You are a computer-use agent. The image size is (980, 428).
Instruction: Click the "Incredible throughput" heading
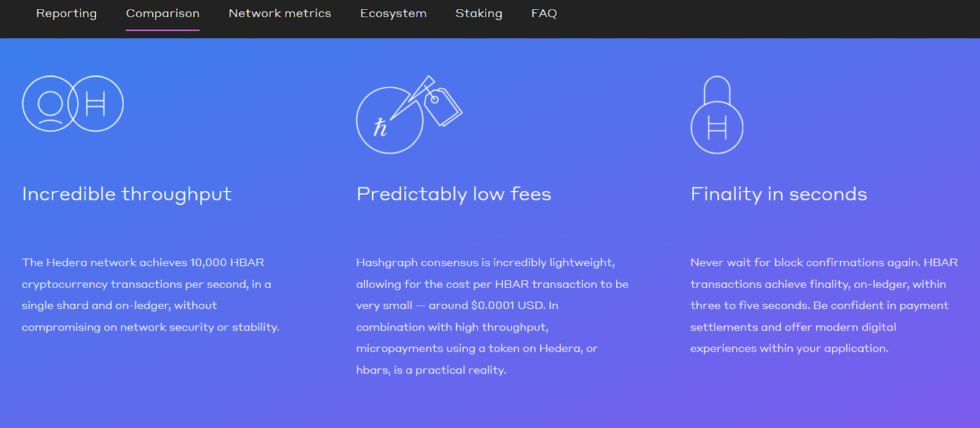tap(127, 194)
